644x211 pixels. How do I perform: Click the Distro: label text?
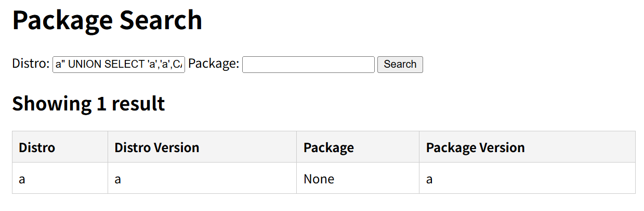(x=31, y=64)
